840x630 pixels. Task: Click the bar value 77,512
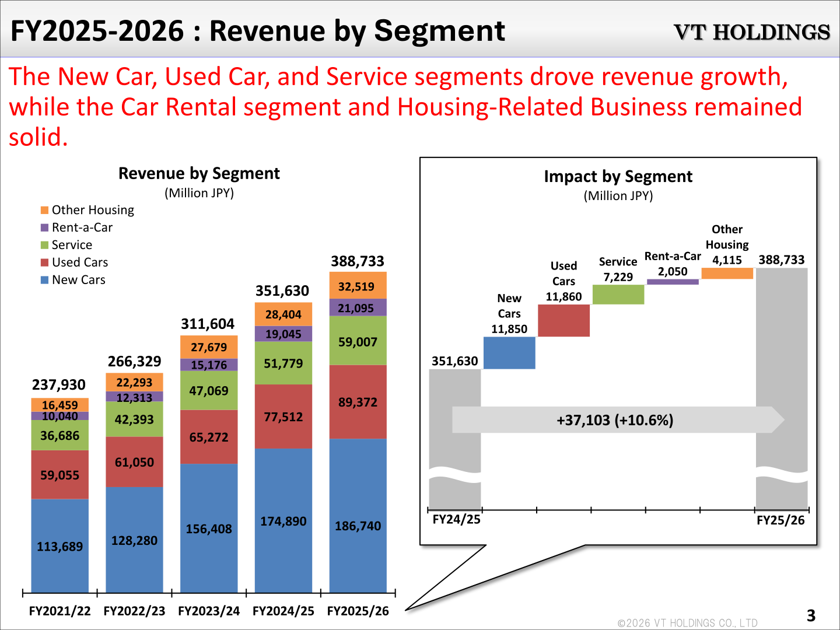[x=283, y=417]
